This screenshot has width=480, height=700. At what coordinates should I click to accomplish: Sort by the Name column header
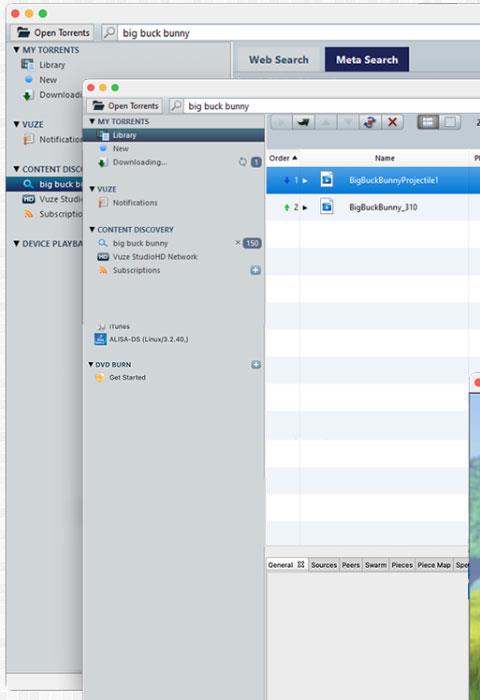(x=384, y=158)
